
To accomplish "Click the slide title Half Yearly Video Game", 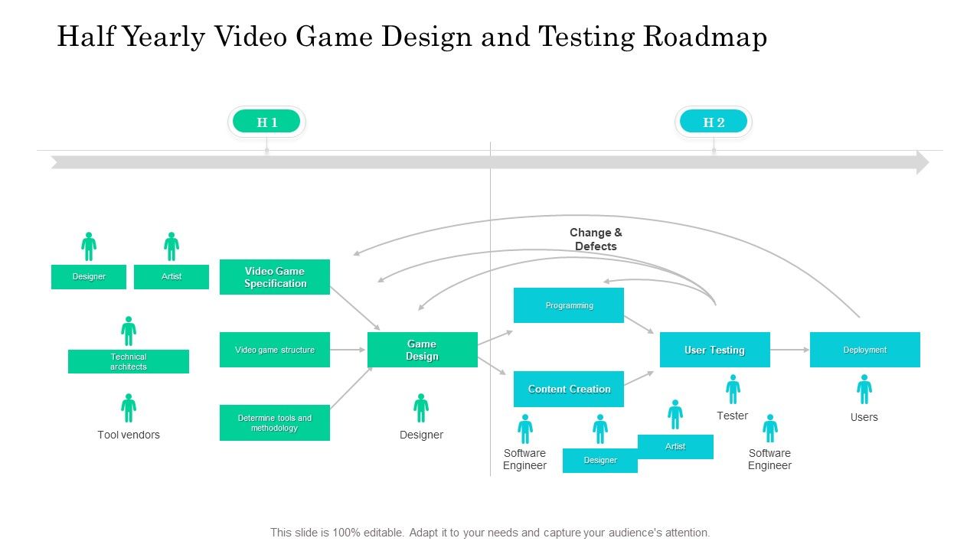I will (412, 37).
